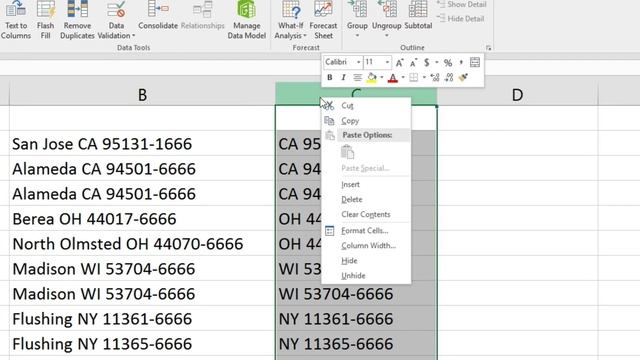Screen dimensions: 640x360
Task: Apply accounting dollar format
Action: [x=427, y=62]
